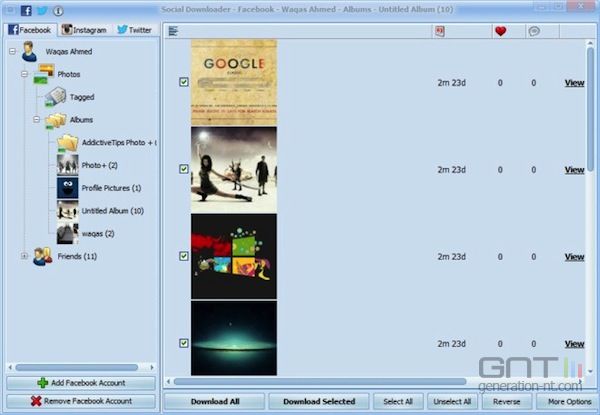600x415 pixels.
Task: Click the photo list vertical scrollbar thumb
Action: (590, 109)
